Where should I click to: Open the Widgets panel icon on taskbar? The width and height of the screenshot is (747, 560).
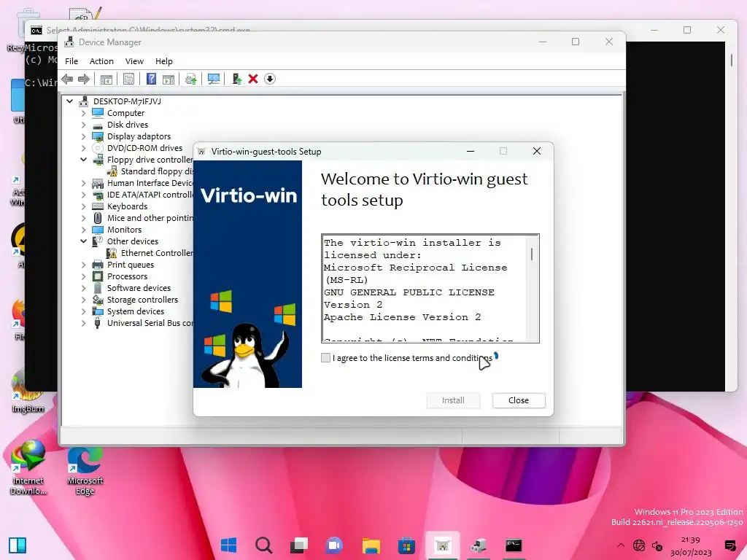pos(18,545)
